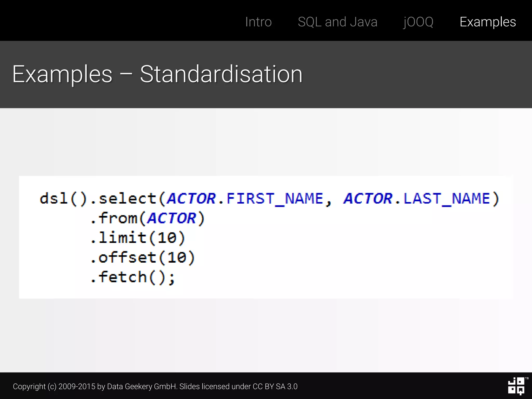532x399 pixels.
Task: Click the first italic ACTOR in select
Action: [191, 199]
